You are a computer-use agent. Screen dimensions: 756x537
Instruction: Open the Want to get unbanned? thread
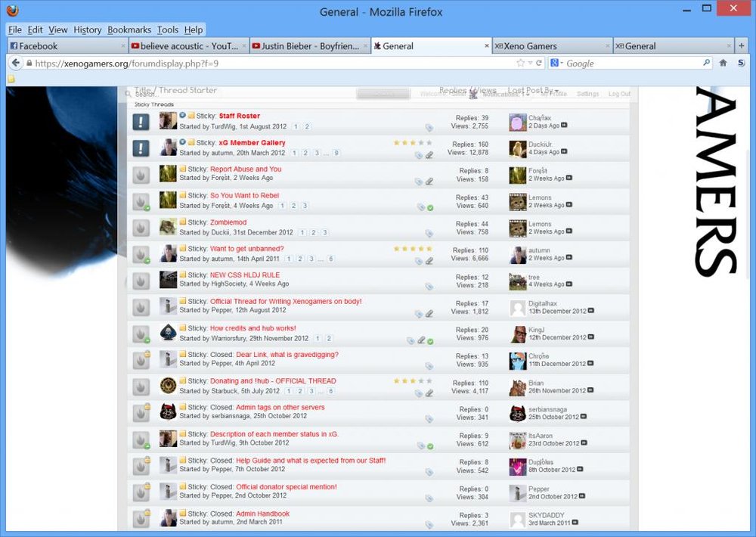pyautogui.click(x=247, y=249)
